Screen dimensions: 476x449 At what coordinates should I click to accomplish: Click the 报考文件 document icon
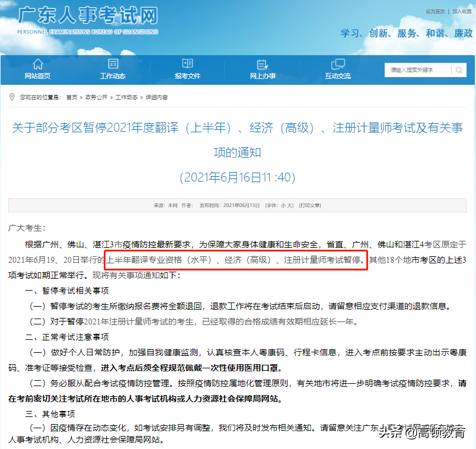188,64
